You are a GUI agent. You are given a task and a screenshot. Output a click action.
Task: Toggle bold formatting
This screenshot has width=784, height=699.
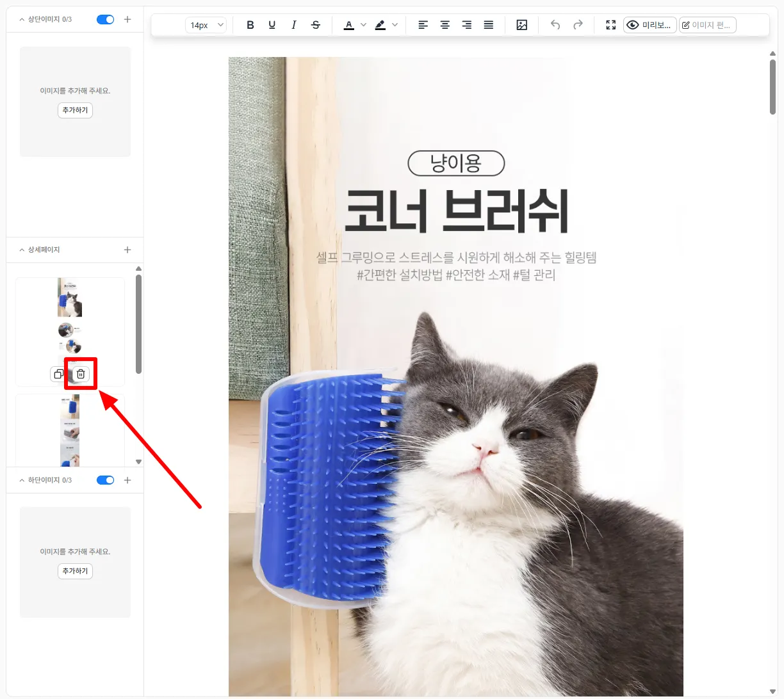click(250, 25)
